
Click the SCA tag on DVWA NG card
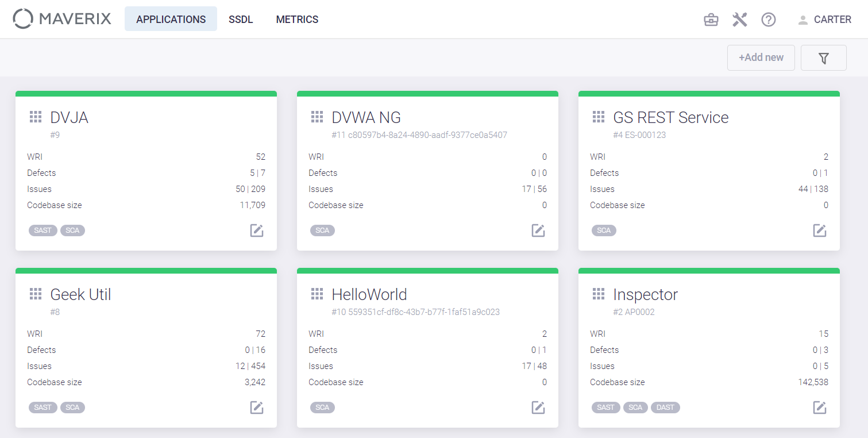click(322, 230)
